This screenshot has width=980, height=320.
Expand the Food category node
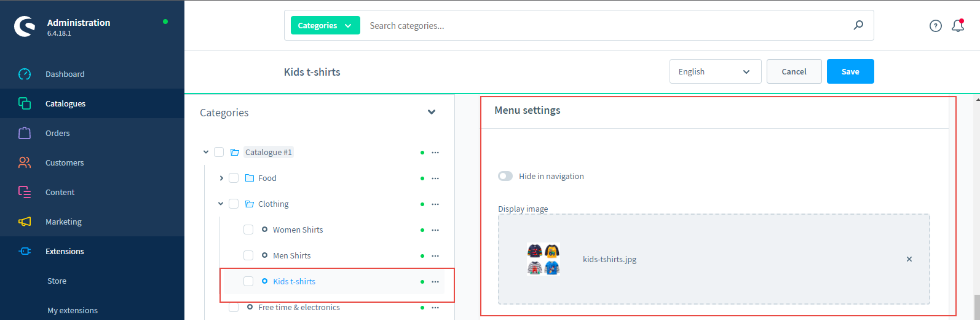tap(221, 178)
